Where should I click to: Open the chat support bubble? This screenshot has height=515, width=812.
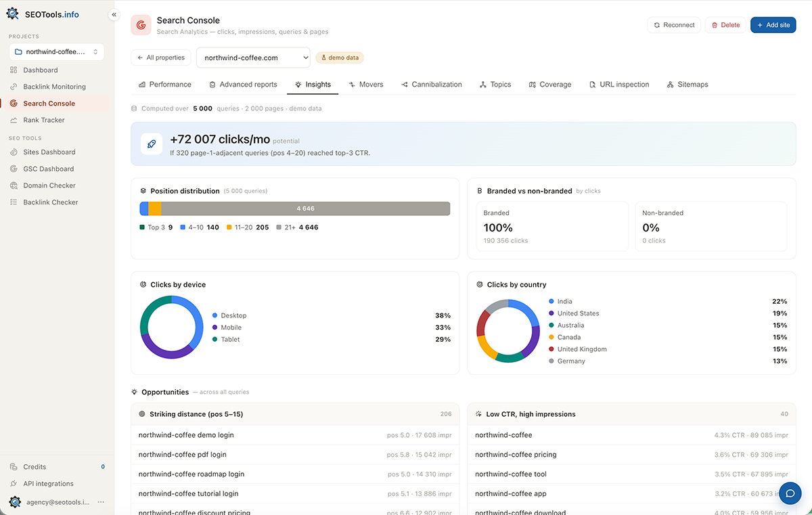pyautogui.click(x=790, y=493)
